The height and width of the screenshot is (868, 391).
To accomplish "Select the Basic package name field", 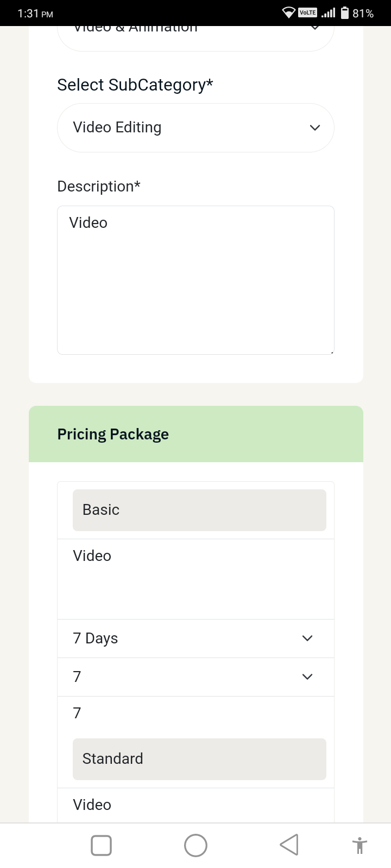I will tap(199, 510).
